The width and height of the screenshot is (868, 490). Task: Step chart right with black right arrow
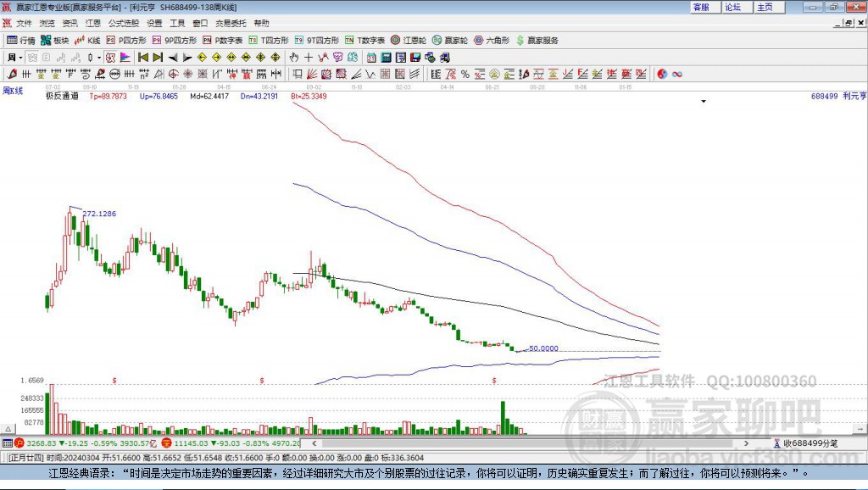[x=187, y=58]
